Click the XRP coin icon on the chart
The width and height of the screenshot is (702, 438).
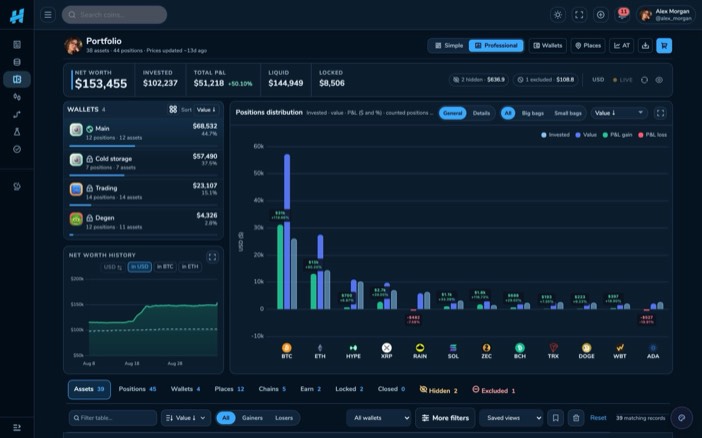[x=386, y=348]
